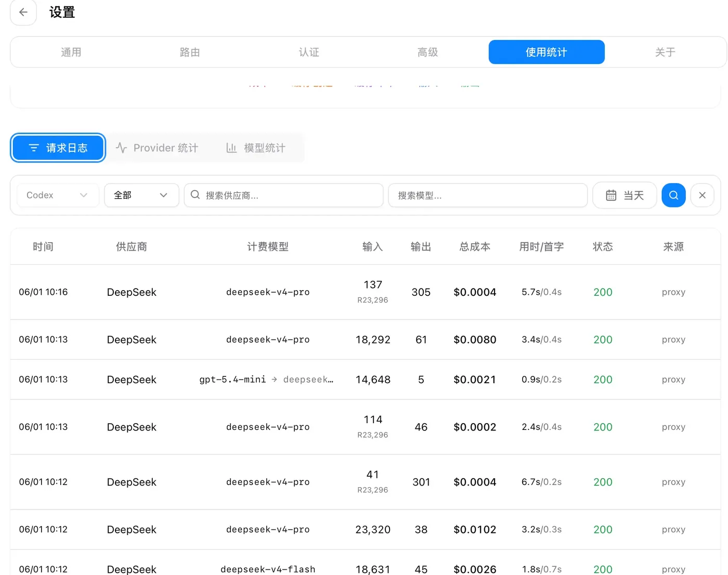Screen dimensions: 728x575
Task: Click the deepseek-v4-flash model cell
Action: coord(268,569)
